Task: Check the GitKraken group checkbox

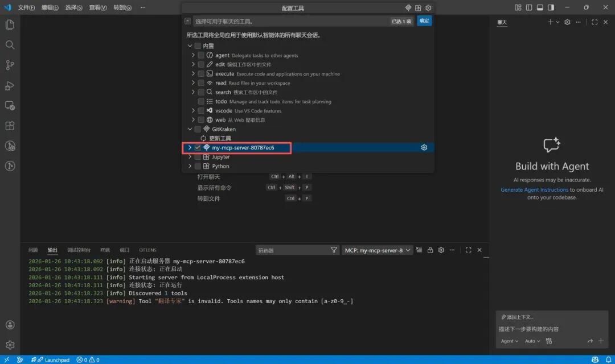Action: [x=198, y=129]
